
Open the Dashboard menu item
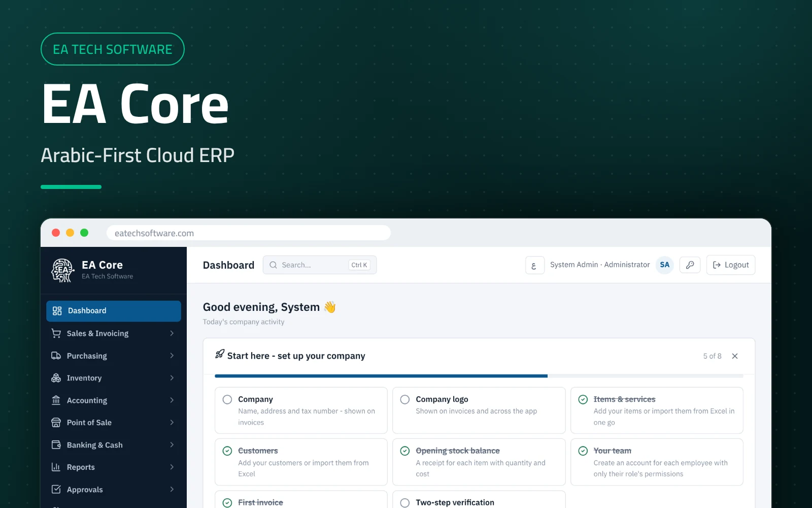pyautogui.click(x=114, y=311)
